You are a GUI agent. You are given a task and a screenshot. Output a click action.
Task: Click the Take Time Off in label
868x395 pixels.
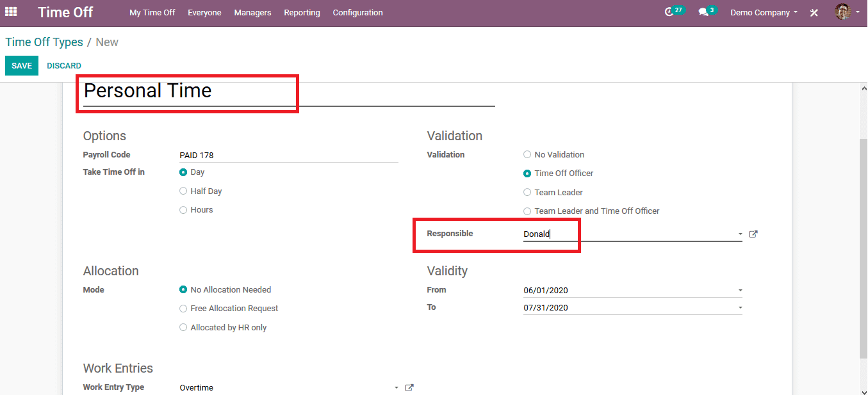pyautogui.click(x=114, y=172)
